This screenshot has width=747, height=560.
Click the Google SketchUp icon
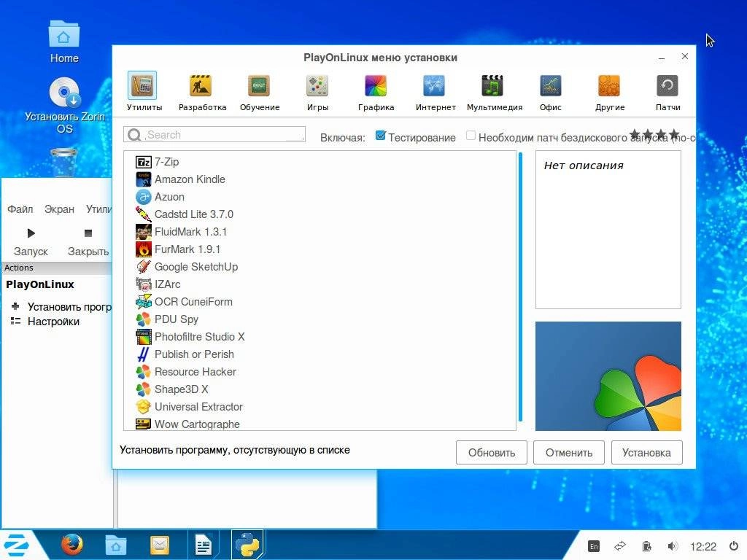(x=144, y=267)
